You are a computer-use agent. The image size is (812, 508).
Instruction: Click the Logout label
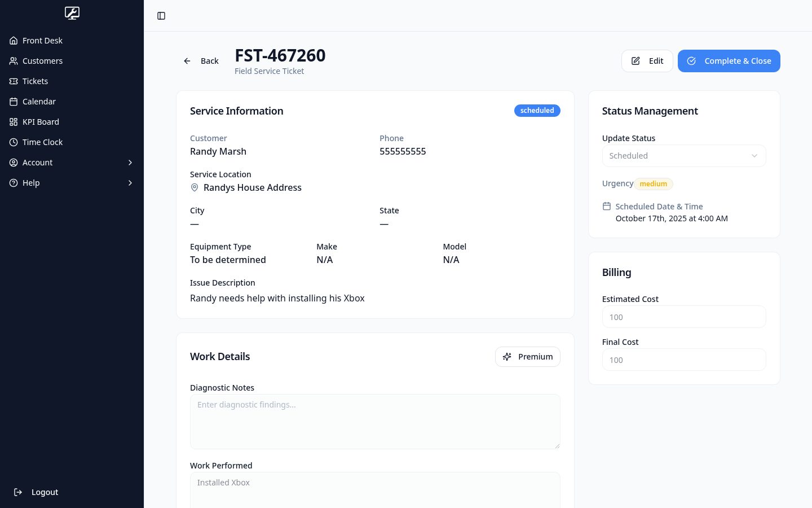click(x=45, y=492)
